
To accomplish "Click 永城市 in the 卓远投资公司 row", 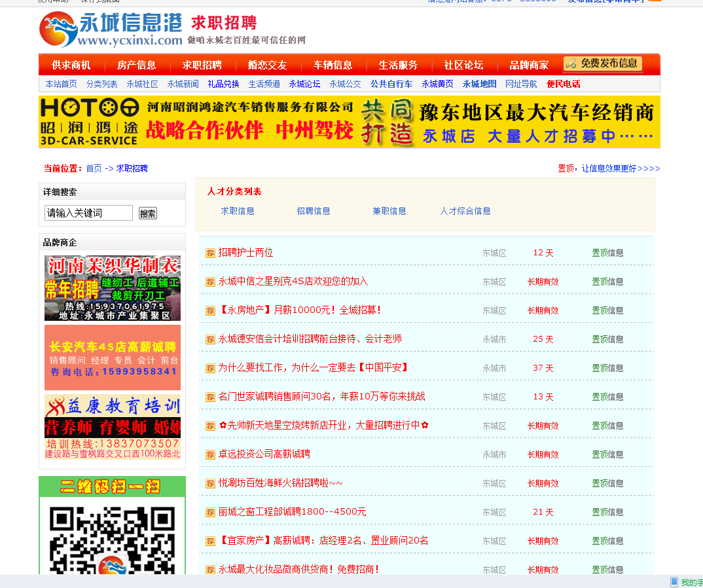I will tap(494, 454).
